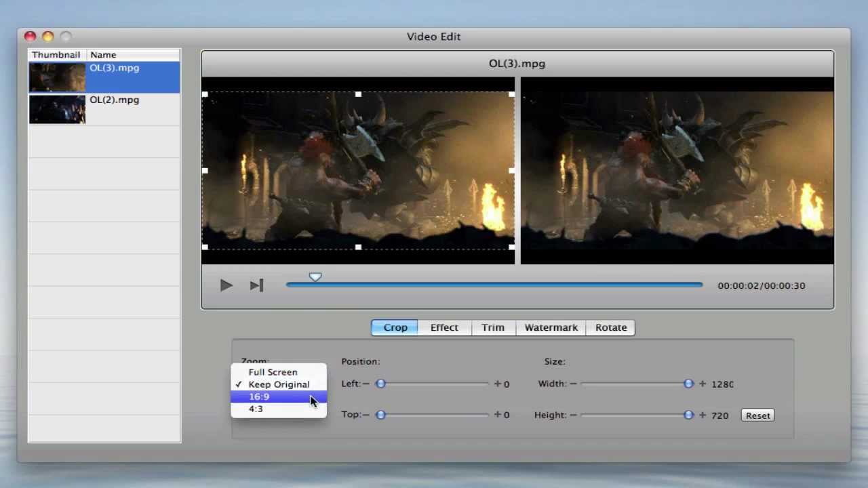Viewport: 868px width, 488px height.
Task: Decrease Width with minus
Action: tap(573, 384)
